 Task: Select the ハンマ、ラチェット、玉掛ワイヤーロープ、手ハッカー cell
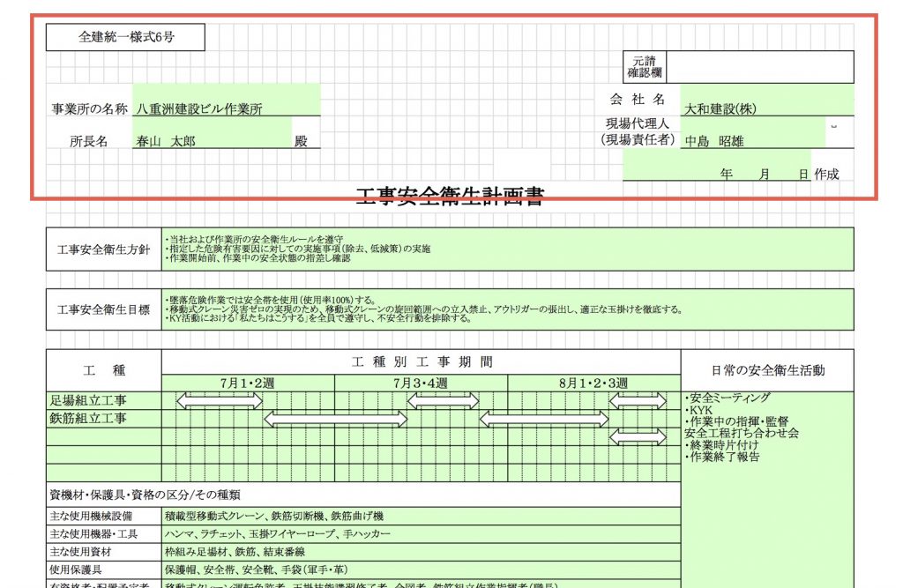pos(421,534)
